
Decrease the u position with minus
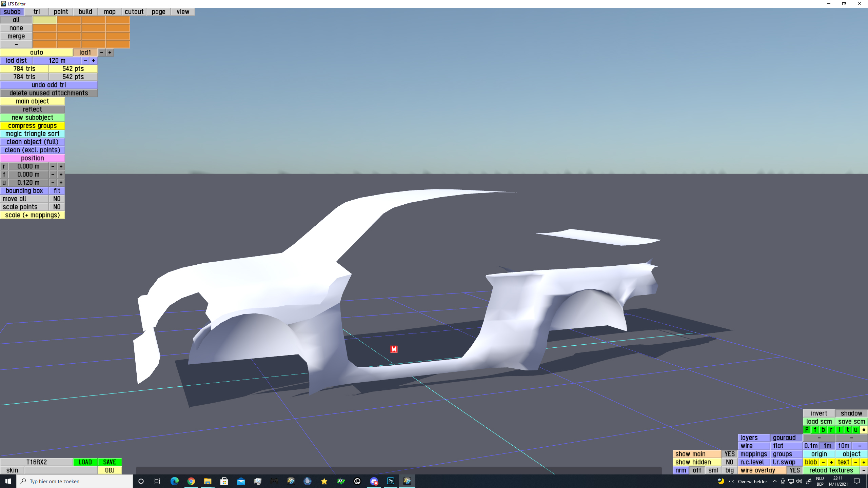[53, 183]
